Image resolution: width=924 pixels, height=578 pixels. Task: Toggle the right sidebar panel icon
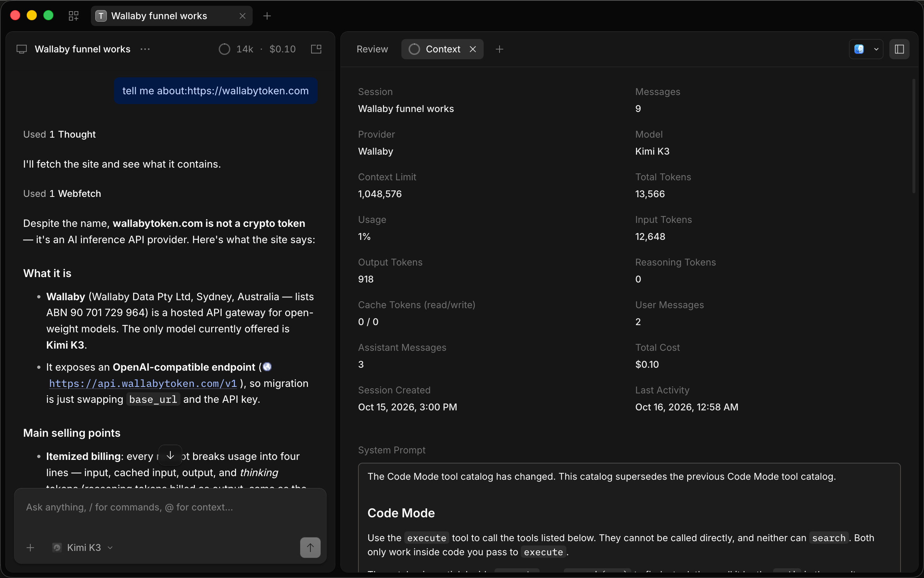click(899, 49)
